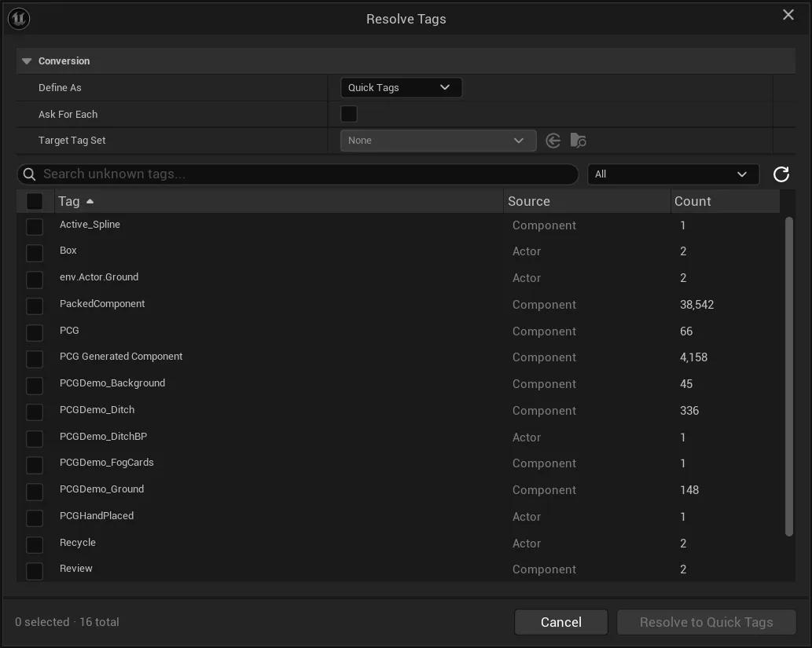Click the 148 count value
The width and height of the screenshot is (812, 648).
689,490
